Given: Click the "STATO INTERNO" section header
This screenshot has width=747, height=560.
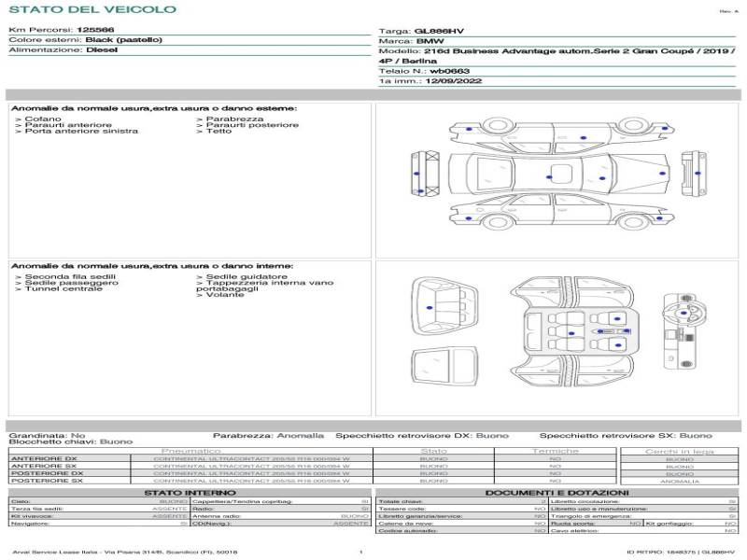Looking at the screenshot, I should pos(190,493).
